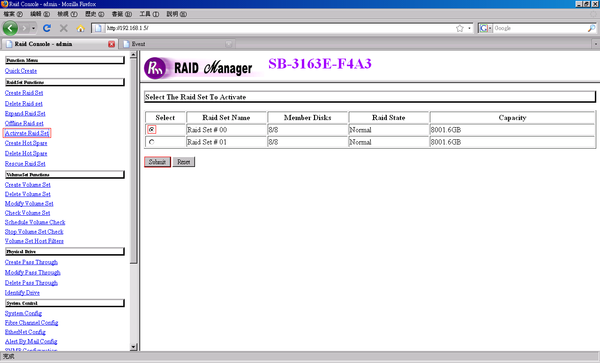Click the 'Raid Set # 01' name cell
Viewport: 600px width, 363px height.
pyautogui.click(x=226, y=142)
